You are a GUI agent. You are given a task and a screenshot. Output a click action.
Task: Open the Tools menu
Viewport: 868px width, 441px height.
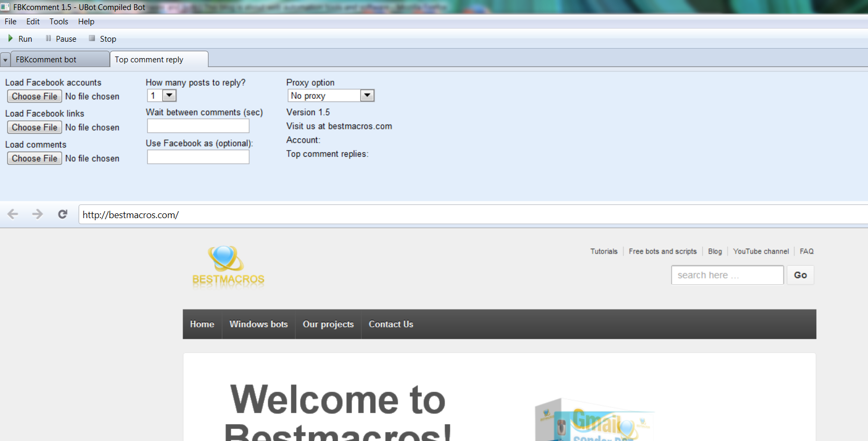[x=59, y=22]
